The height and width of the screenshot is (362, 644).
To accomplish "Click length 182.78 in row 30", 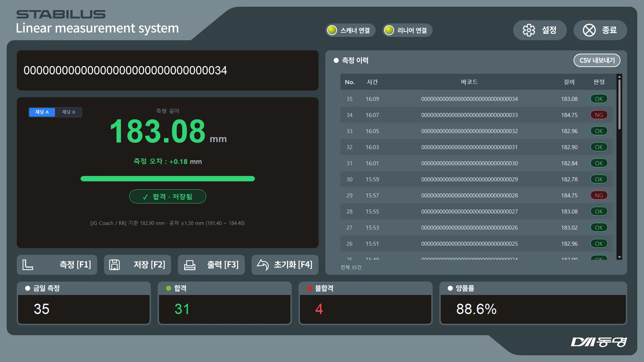I will (x=569, y=179).
